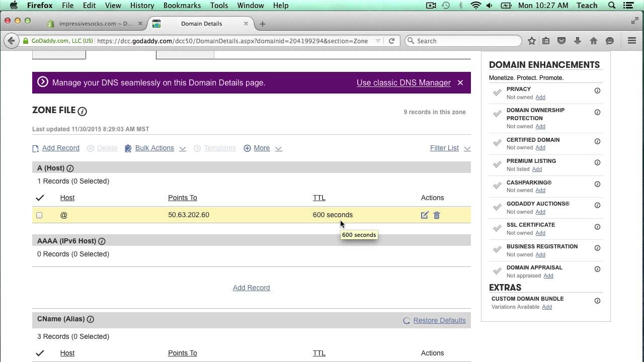Screen dimensions: 644x362
Task: Toggle select-all checkmark for CName records
Action: tap(40, 353)
